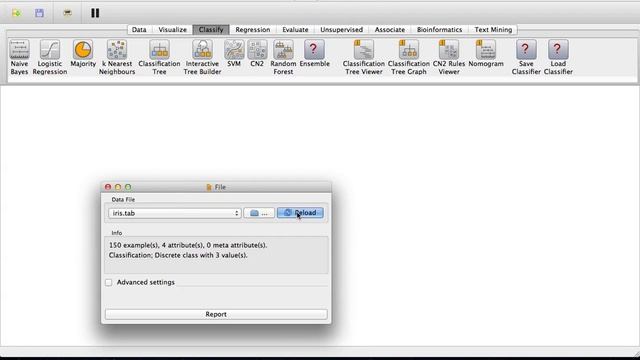The height and width of the screenshot is (360, 640).
Task: Browse for a data file with folder button
Action: pos(259,213)
